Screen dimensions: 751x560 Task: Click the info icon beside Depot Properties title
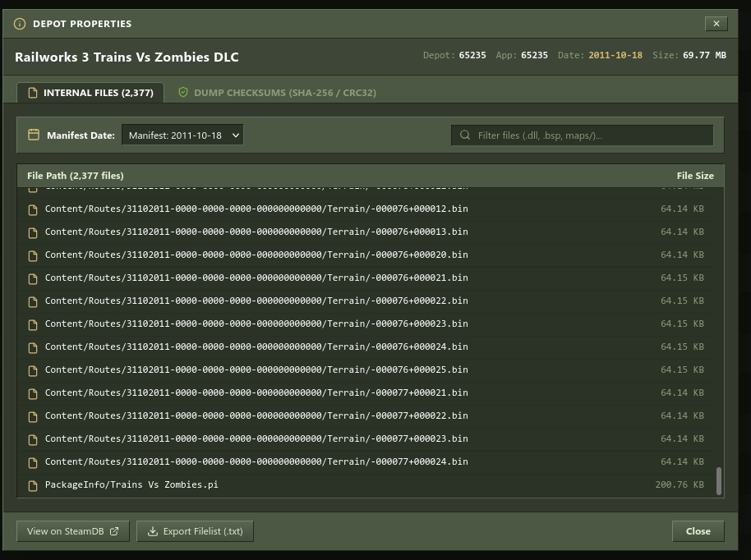coord(20,24)
